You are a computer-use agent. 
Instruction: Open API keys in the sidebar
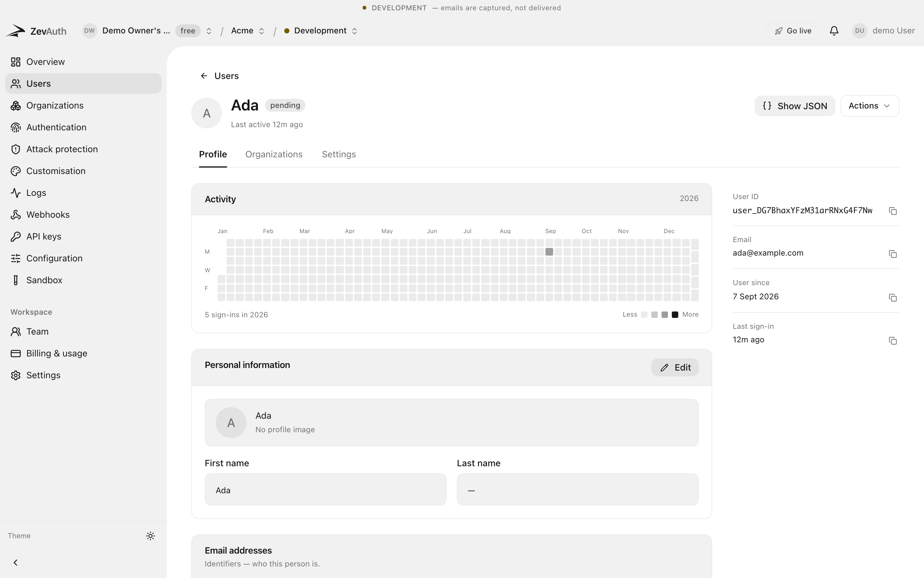83,236
